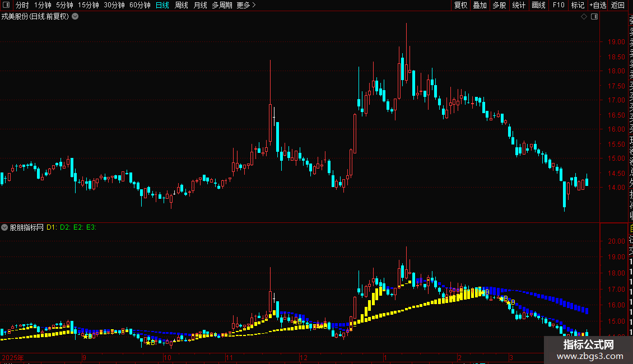Open the 多股 multi-stock view
This screenshot has width=633, height=364.
[499, 5]
